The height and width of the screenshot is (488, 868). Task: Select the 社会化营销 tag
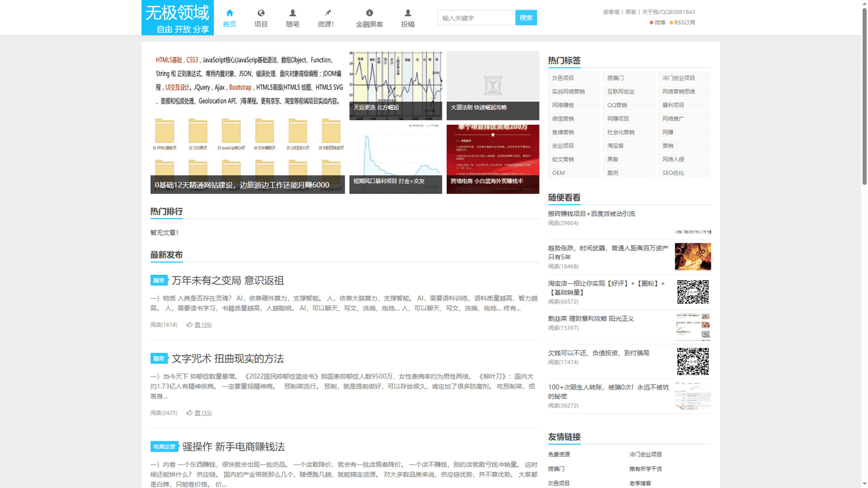click(x=629, y=132)
